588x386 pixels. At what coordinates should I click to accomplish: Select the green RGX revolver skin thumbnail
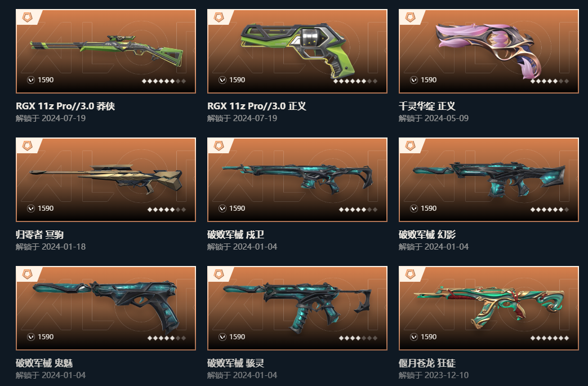coord(297,51)
